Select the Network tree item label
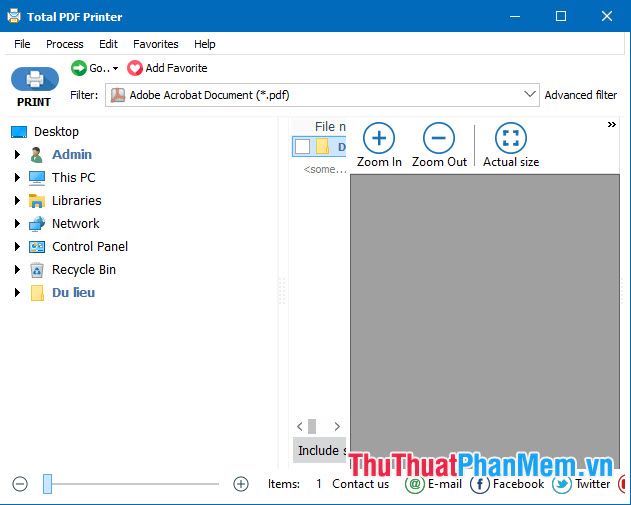Image resolution: width=631 pixels, height=505 pixels. (76, 223)
